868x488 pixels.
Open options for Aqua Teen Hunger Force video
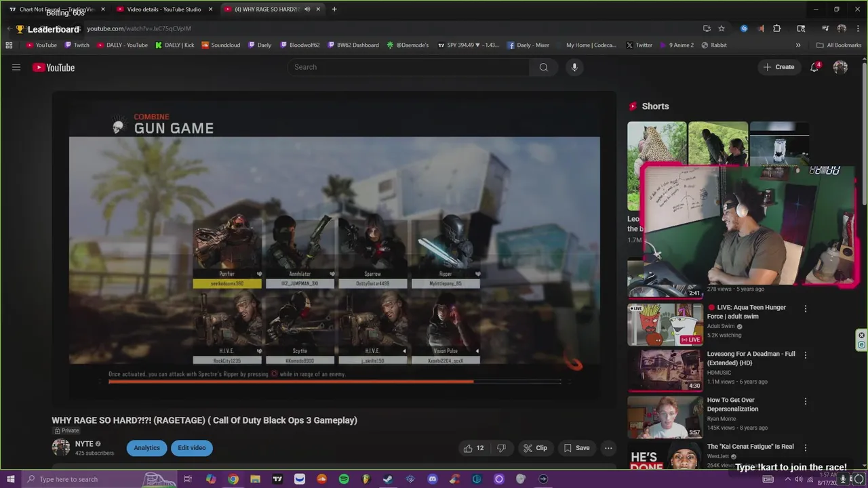tap(805, 308)
